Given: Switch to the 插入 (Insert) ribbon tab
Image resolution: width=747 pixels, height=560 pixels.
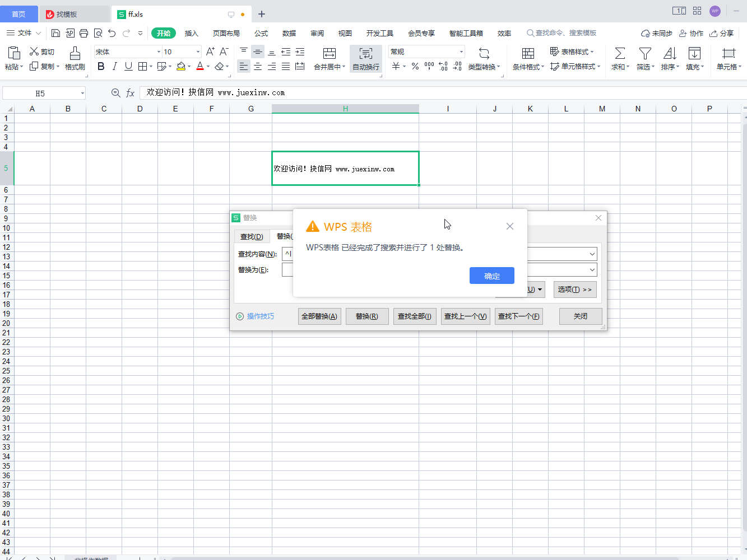Looking at the screenshot, I should point(191,34).
